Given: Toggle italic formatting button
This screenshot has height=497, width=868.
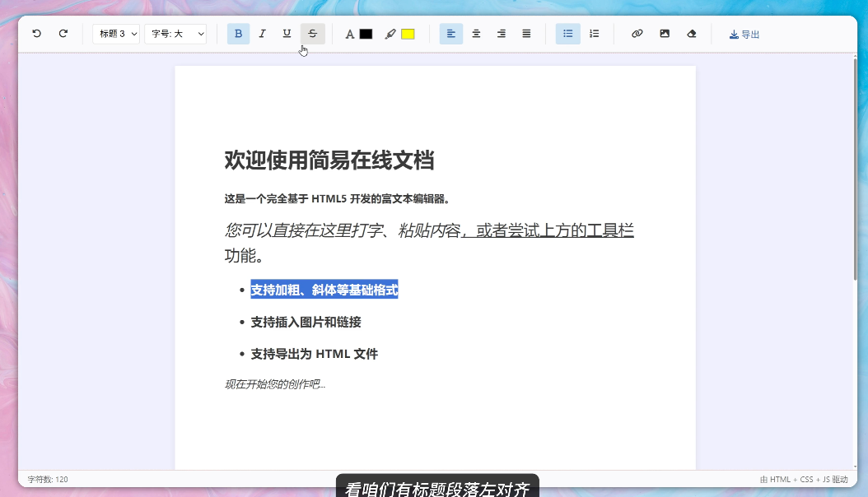Looking at the screenshot, I should point(263,34).
